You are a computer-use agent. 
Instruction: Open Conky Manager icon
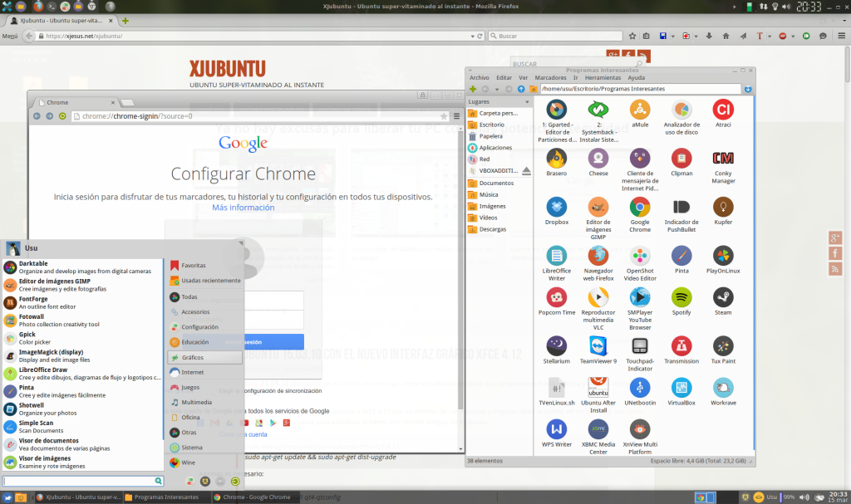point(723,159)
